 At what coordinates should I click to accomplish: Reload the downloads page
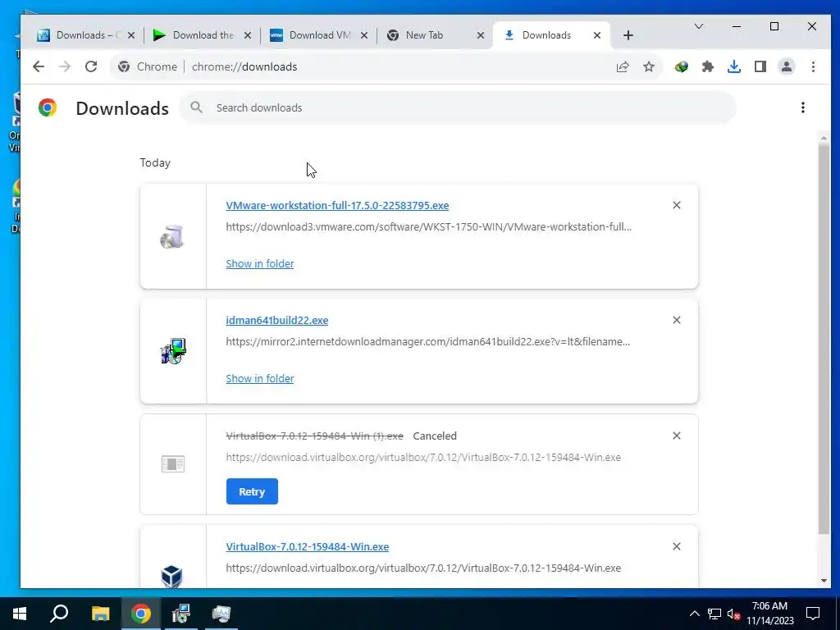tap(91, 66)
